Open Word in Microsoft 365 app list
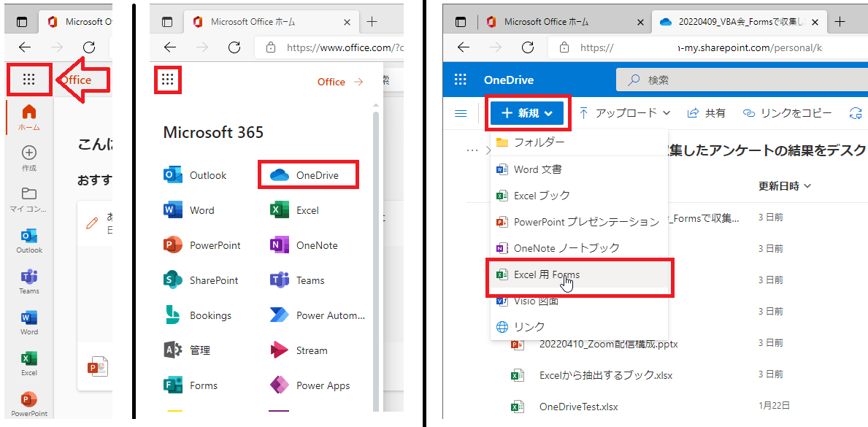 click(x=189, y=210)
